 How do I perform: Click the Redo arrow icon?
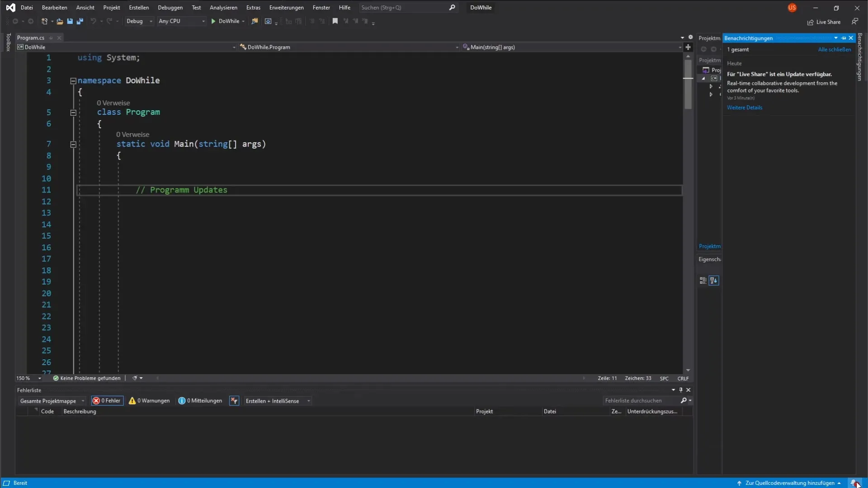point(109,21)
